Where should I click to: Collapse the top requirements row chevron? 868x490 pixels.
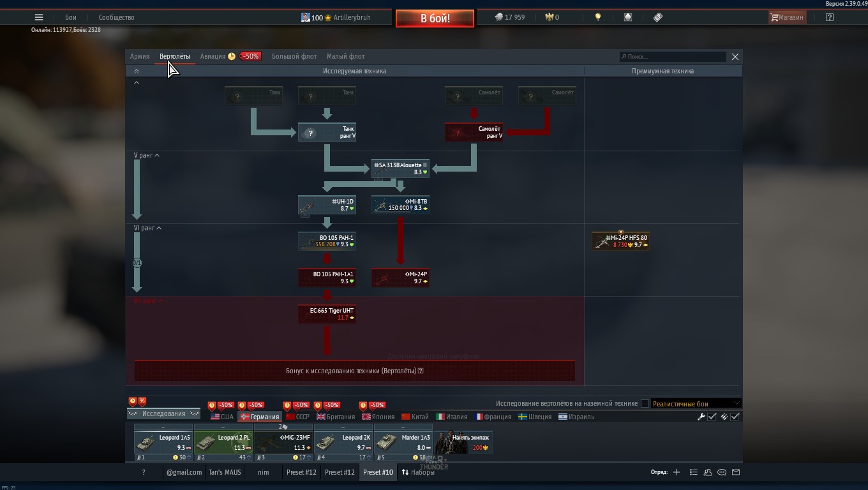(136, 82)
